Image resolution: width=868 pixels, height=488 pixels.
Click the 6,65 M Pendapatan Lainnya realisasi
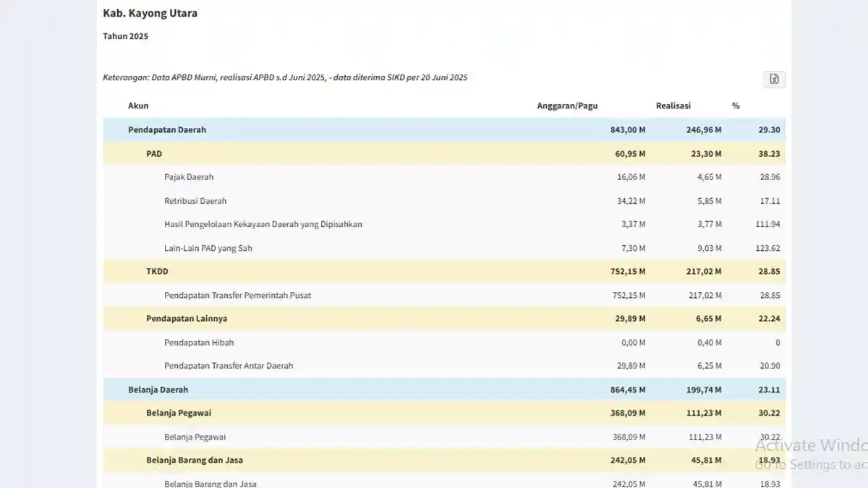click(708, 319)
